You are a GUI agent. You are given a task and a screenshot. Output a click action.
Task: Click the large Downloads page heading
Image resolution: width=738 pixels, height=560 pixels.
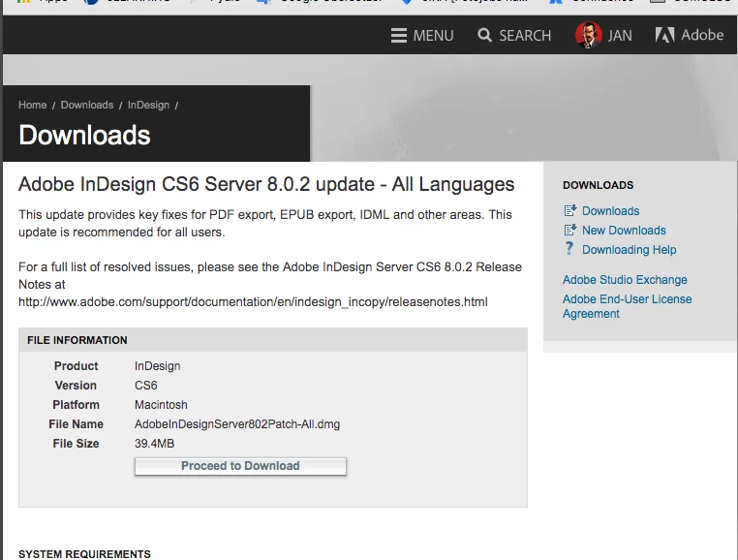pos(84,136)
